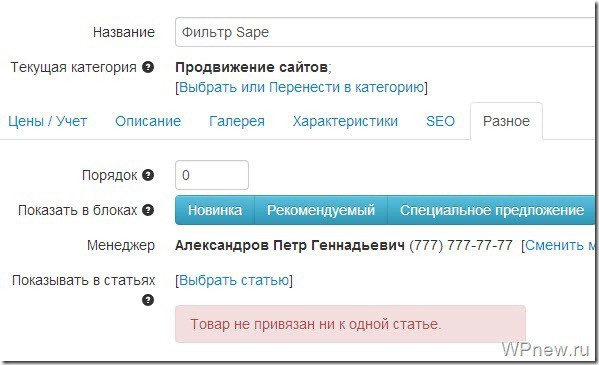Switch to the Характеристики tab
Image resolution: width=599 pixels, height=365 pixels.
345,121
